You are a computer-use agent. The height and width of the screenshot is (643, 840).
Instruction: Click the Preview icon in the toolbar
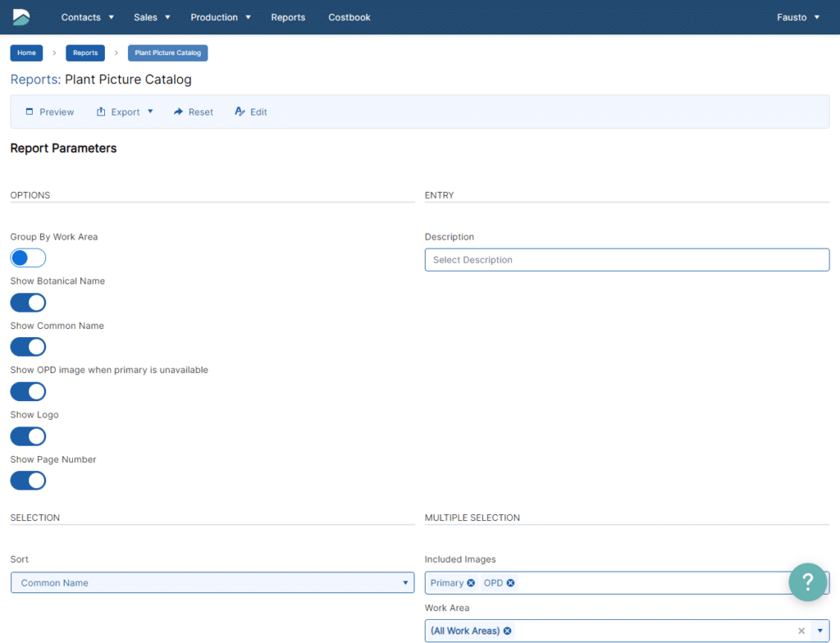[30, 112]
